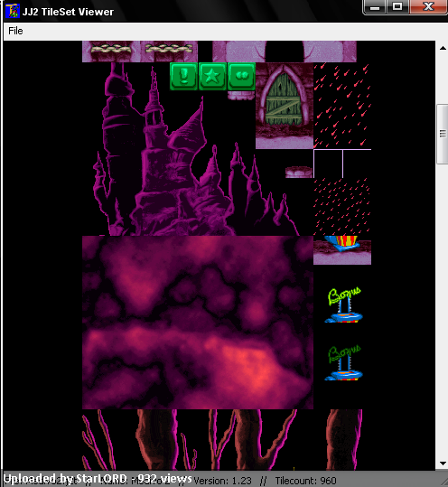Click the vertical scrollbar thumb
Screen dimensions: 448x487
click(x=443, y=134)
